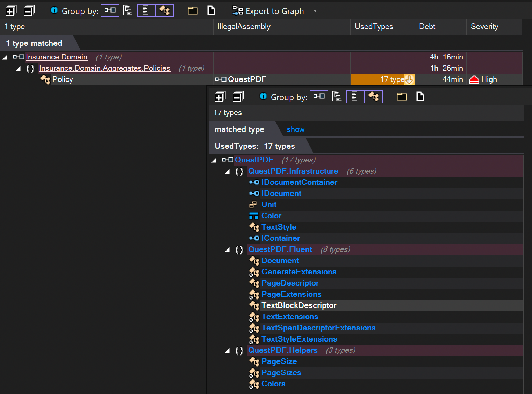Click the orange 17 types cell
The width and height of the screenshot is (532, 394).
[383, 79]
